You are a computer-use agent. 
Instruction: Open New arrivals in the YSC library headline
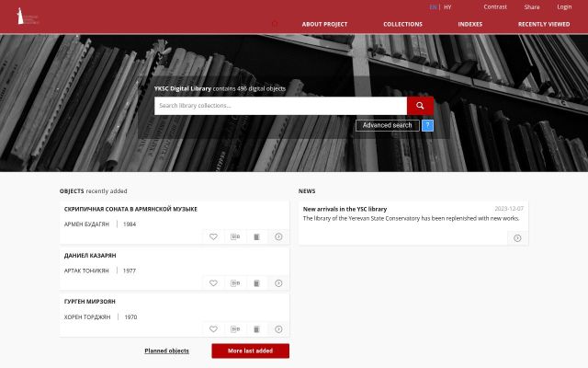click(x=345, y=209)
